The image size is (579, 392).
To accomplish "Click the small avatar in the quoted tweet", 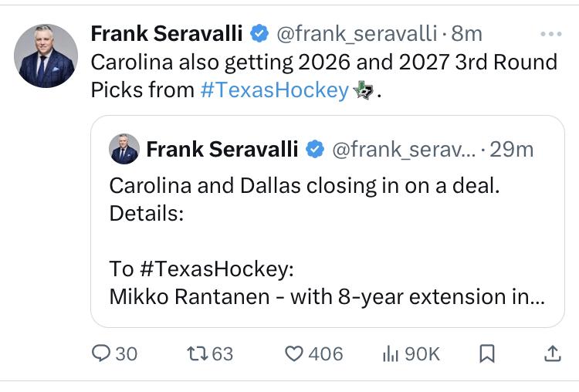I will [x=124, y=149].
